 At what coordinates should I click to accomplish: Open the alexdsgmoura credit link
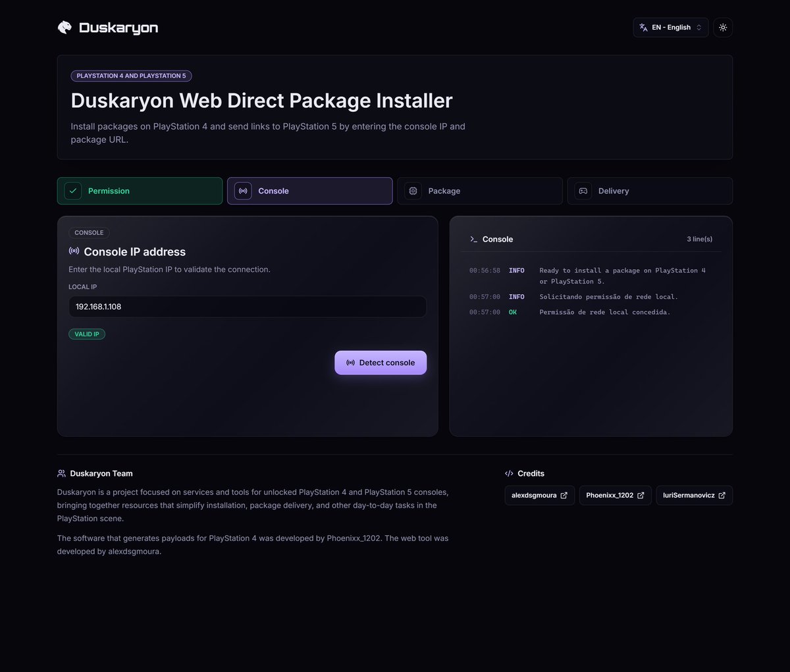coord(540,495)
